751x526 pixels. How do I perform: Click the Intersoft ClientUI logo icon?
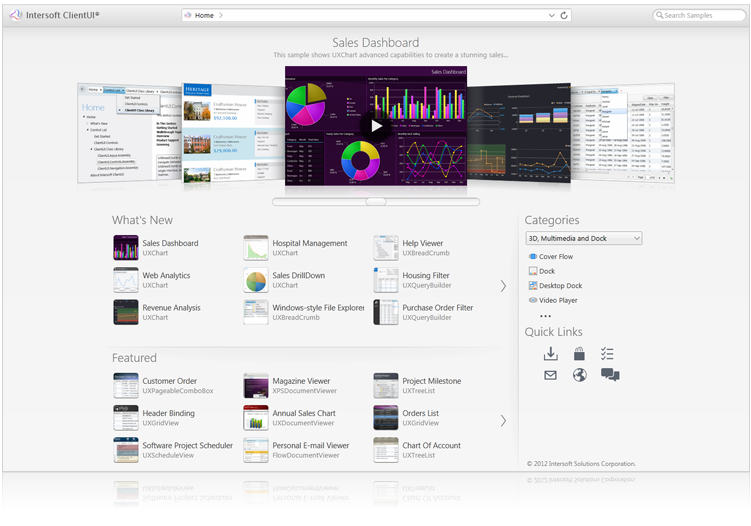tap(15, 15)
